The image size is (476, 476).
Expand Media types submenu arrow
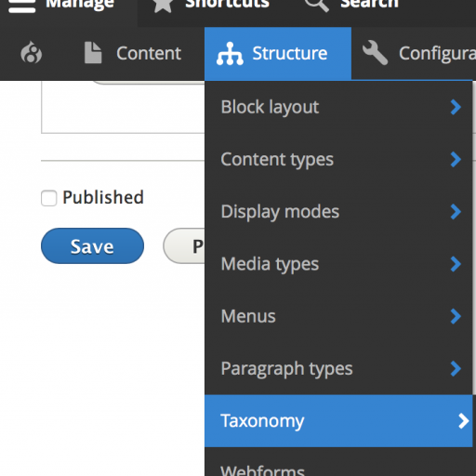[456, 264]
